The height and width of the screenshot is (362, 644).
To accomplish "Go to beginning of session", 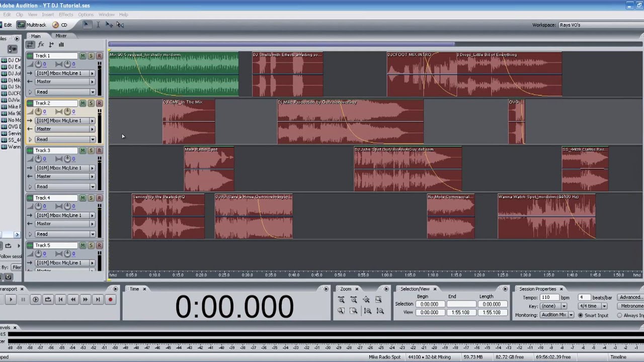I will pos(60,300).
